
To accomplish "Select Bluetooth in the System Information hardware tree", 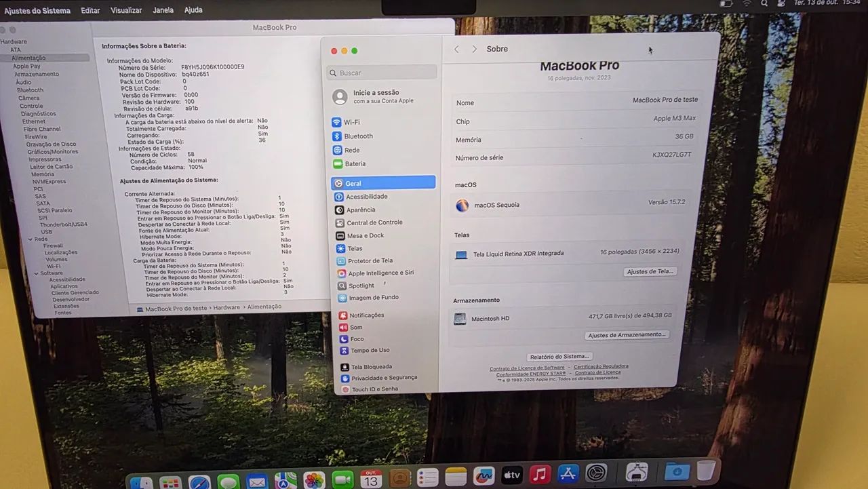I will [30, 90].
